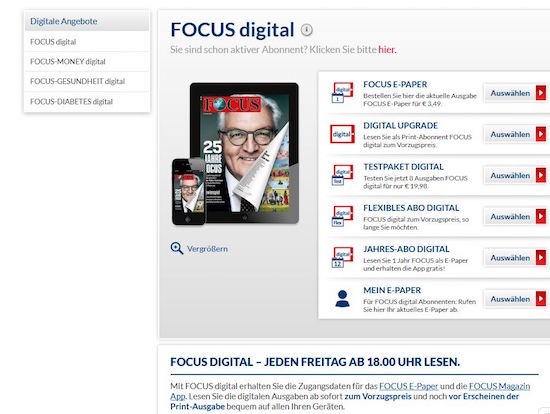Click red arrow of FLEXIBLES ABO Auswählen
Viewport: 550px width, 414px height.
541,216
